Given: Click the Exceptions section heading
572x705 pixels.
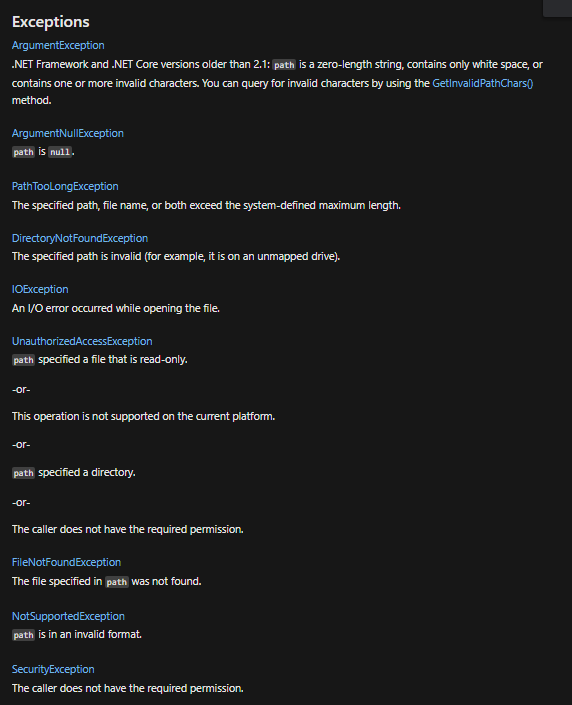Looking at the screenshot, I should pos(50,22).
